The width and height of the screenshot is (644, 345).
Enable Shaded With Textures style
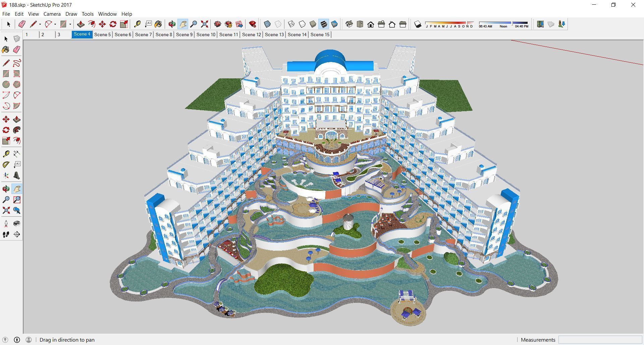click(324, 24)
